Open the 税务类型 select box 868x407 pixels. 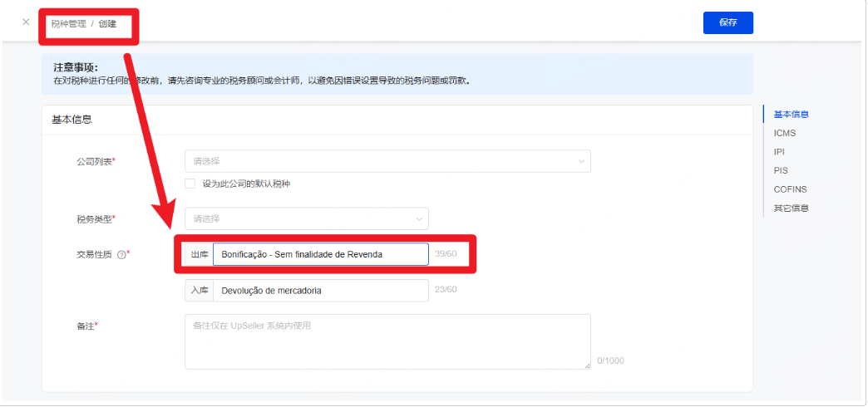pyautogui.click(x=307, y=219)
